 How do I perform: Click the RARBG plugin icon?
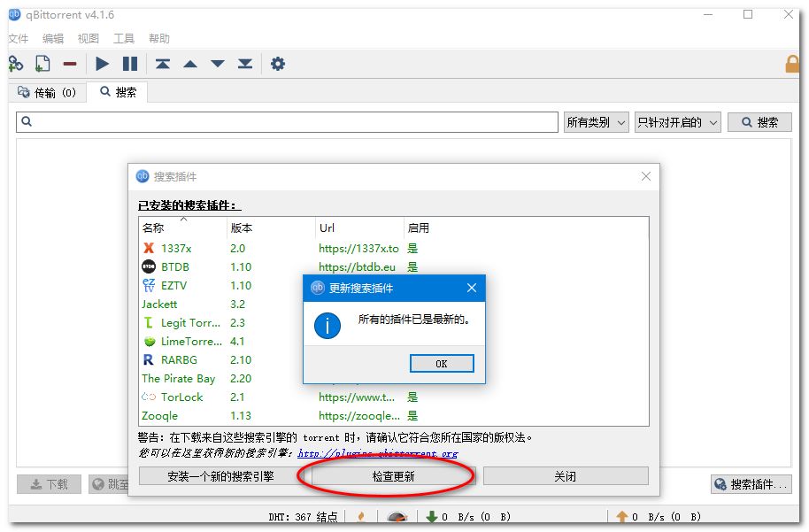(149, 359)
